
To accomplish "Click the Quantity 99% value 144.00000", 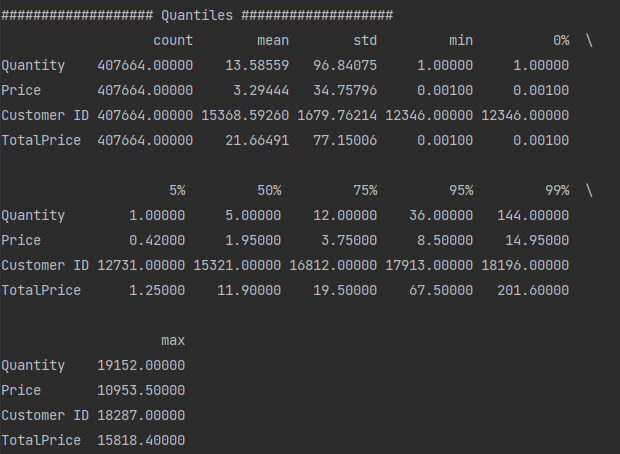I will [533, 215].
